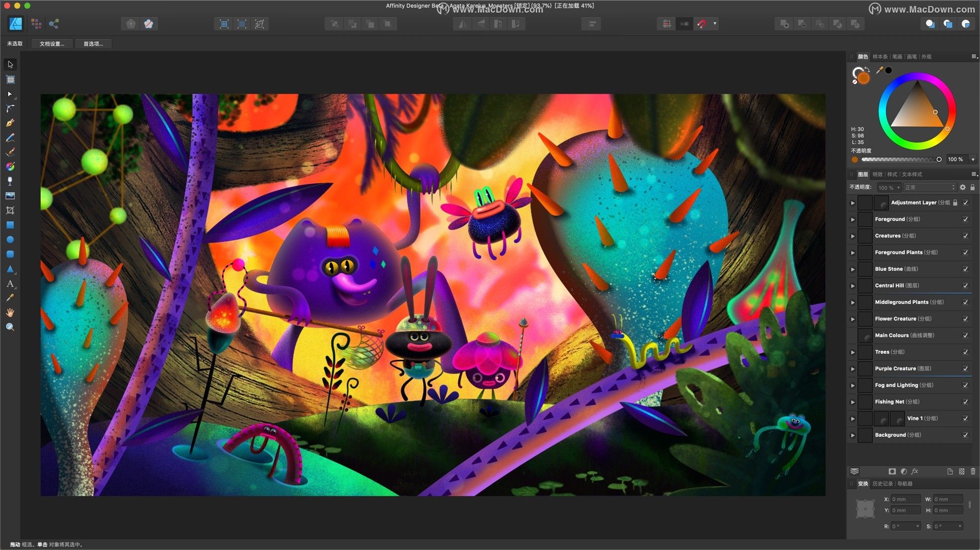Switch to the 特效 (Effects) tab
This screenshot has width=980, height=550.
(877, 175)
